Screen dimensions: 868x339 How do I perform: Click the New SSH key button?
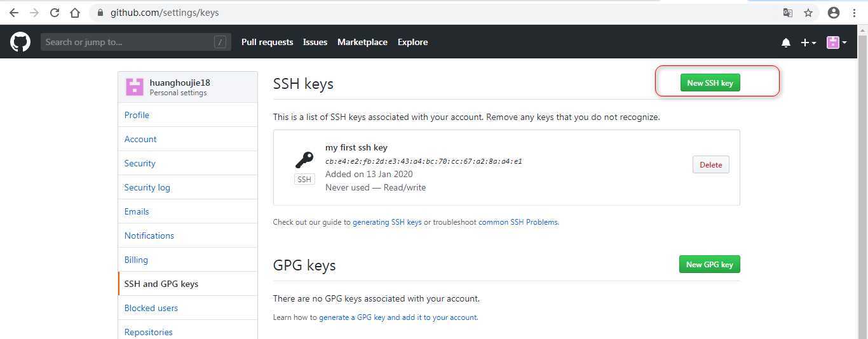(x=710, y=83)
